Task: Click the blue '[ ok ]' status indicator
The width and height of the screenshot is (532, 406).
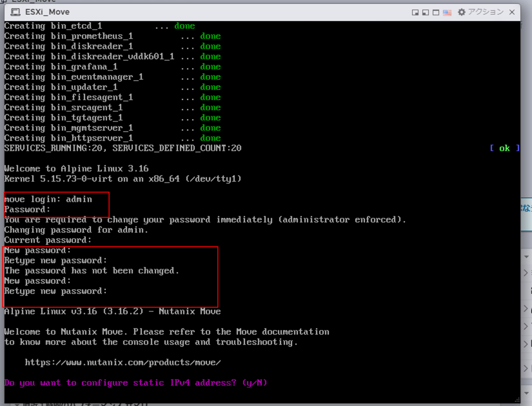Action: (x=505, y=148)
